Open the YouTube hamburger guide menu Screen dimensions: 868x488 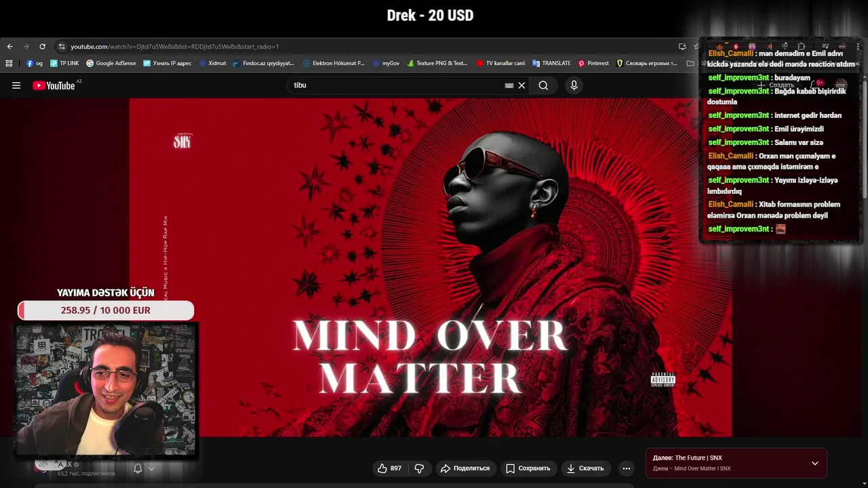tap(16, 85)
